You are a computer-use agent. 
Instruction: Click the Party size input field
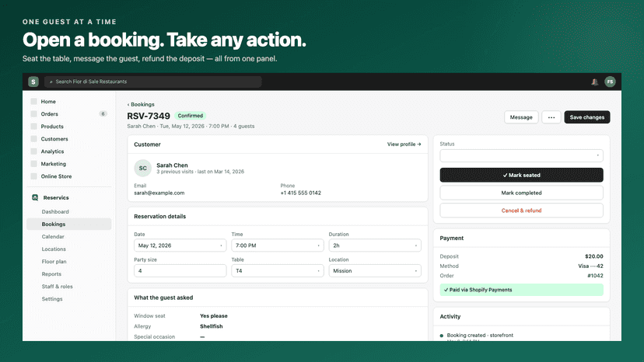(180, 271)
